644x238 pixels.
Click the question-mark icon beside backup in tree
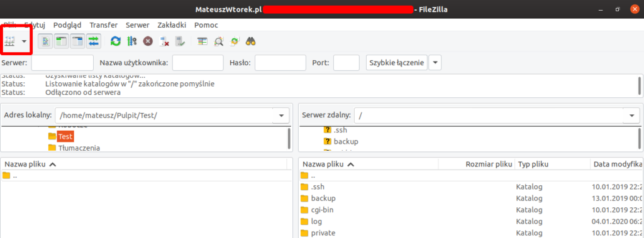(327, 141)
